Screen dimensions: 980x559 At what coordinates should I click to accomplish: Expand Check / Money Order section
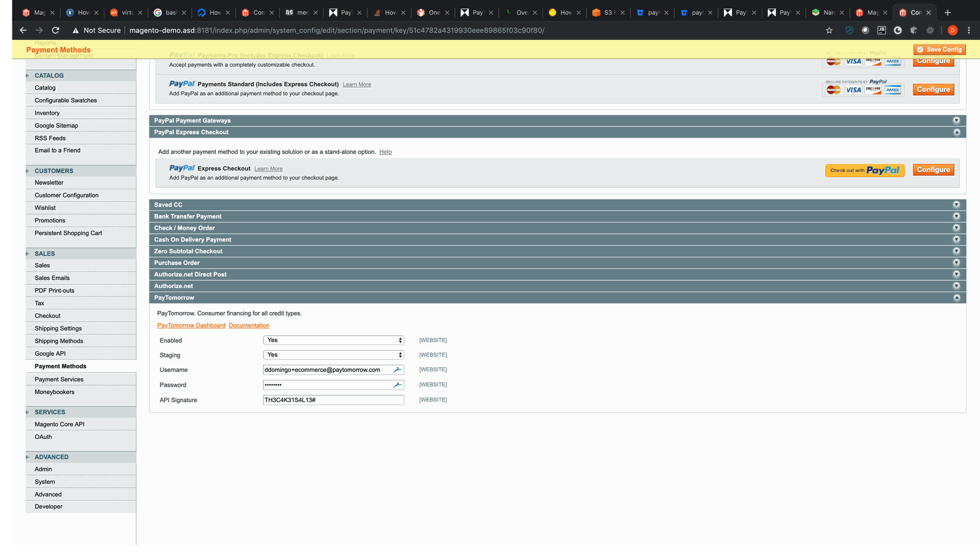pyautogui.click(x=557, y=228)
